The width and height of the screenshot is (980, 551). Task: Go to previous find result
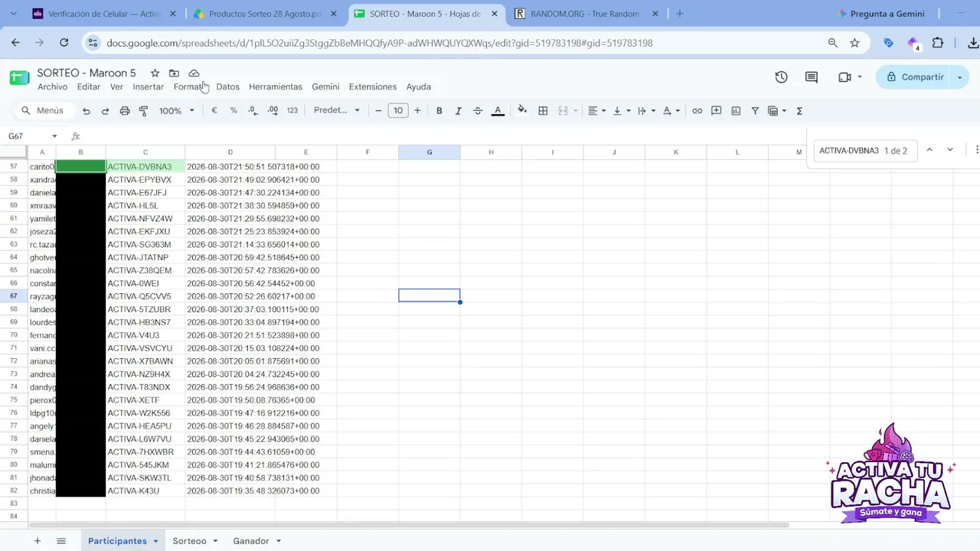(929, 150)
